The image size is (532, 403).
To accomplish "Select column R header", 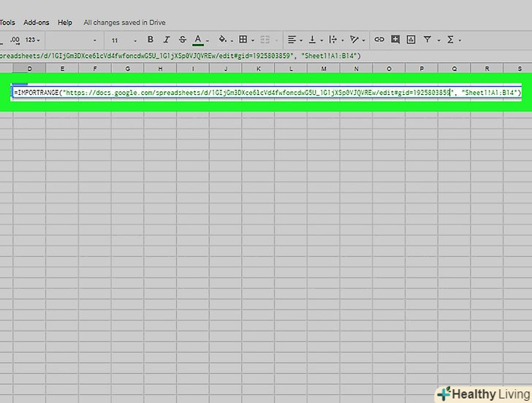I will 487,69.
